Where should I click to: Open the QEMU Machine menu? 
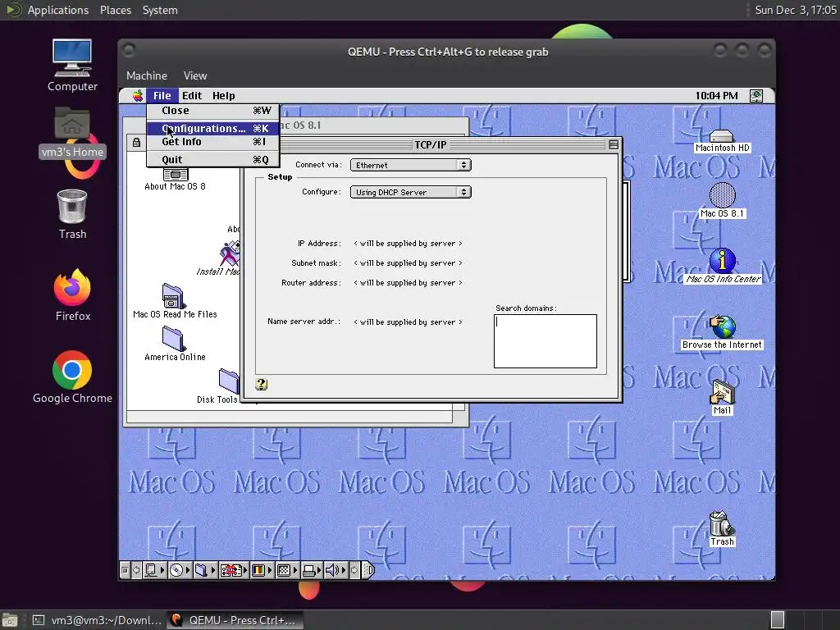pyautogui.click(x=147, y=75)
